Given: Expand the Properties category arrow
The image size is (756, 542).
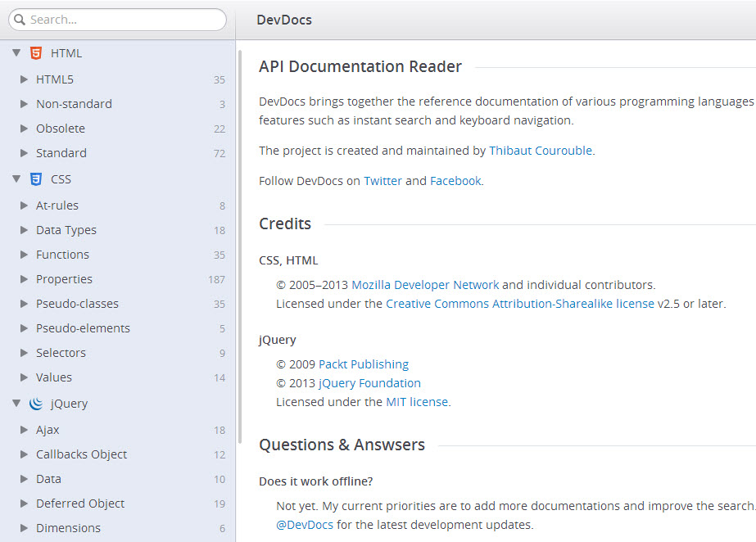Looking at the screenshot, I should 24,279.
